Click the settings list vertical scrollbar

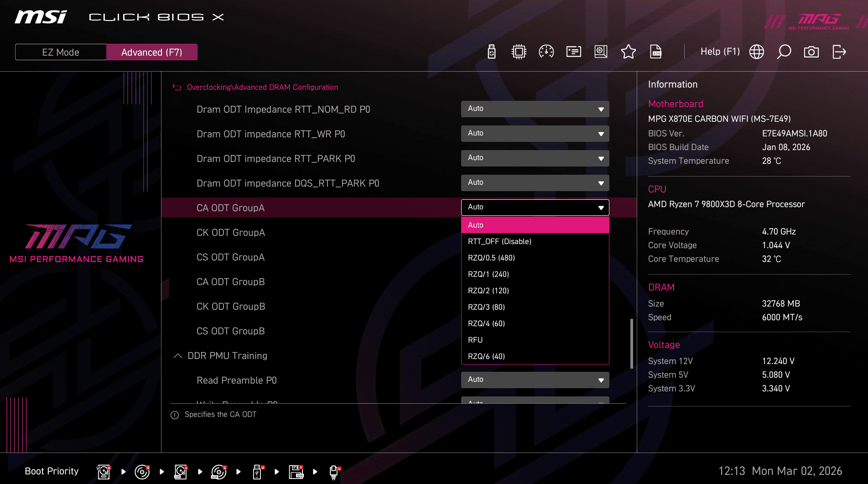click(x=632, y=343)
